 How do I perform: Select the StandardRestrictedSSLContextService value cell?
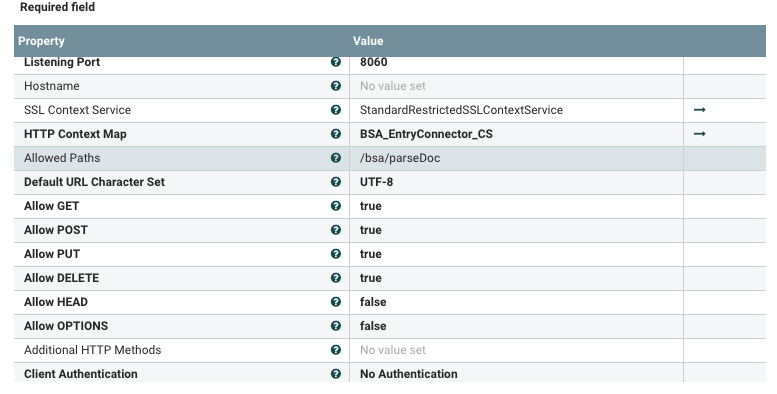pyautogui.click(x=516, y=110)
